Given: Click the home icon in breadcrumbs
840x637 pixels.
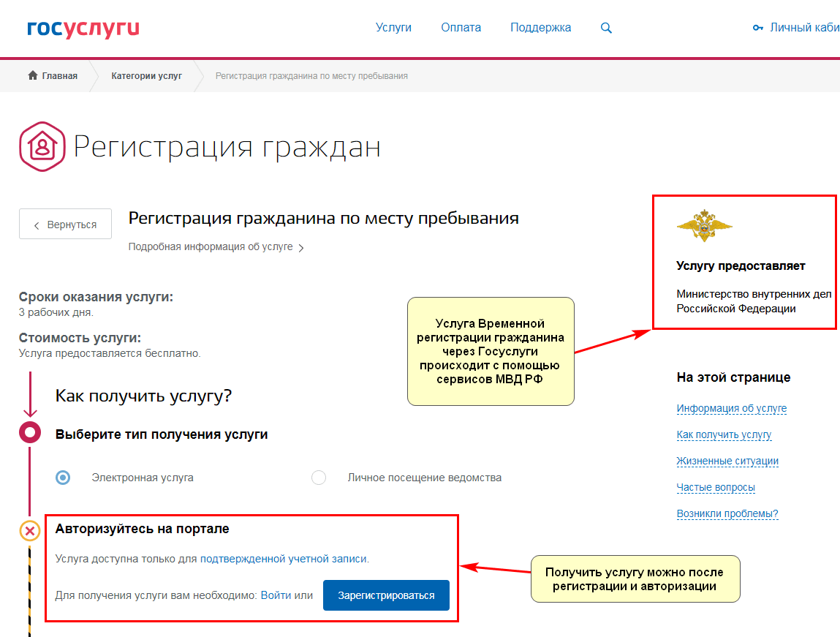Looking at the screenshot, I should 33,75.
